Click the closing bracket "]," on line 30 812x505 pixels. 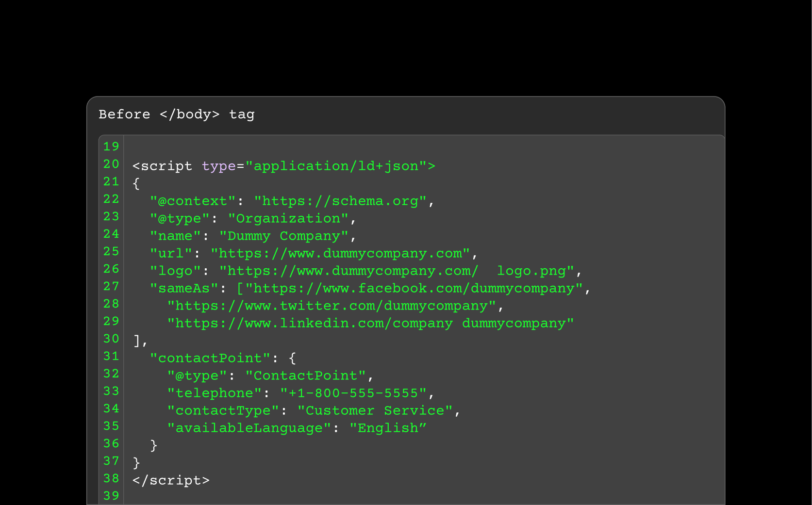(140, 341)
